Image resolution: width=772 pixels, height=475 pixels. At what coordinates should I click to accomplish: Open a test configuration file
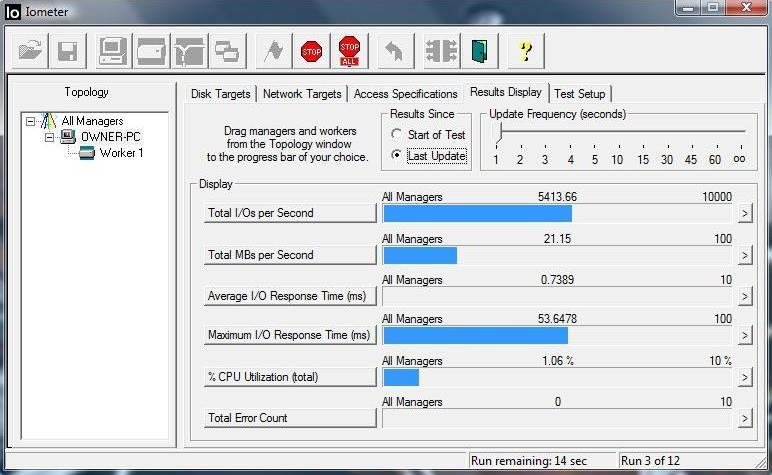[30, 51]
